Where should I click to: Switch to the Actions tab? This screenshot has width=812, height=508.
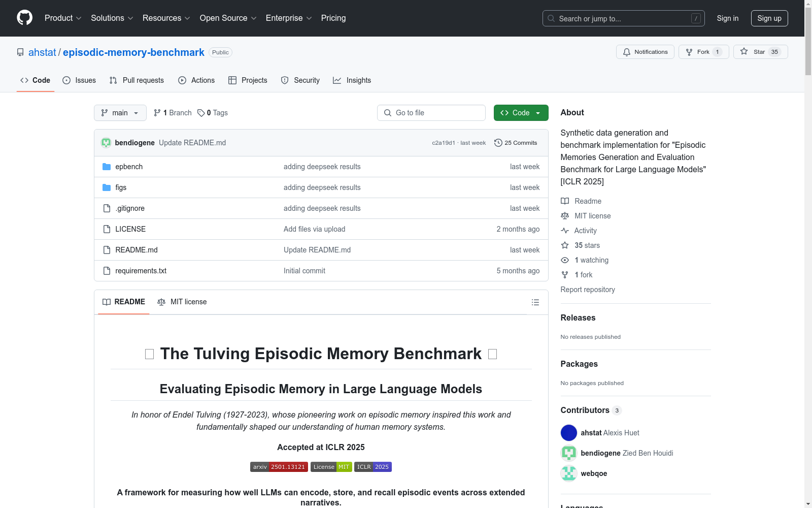pos(196,80)
